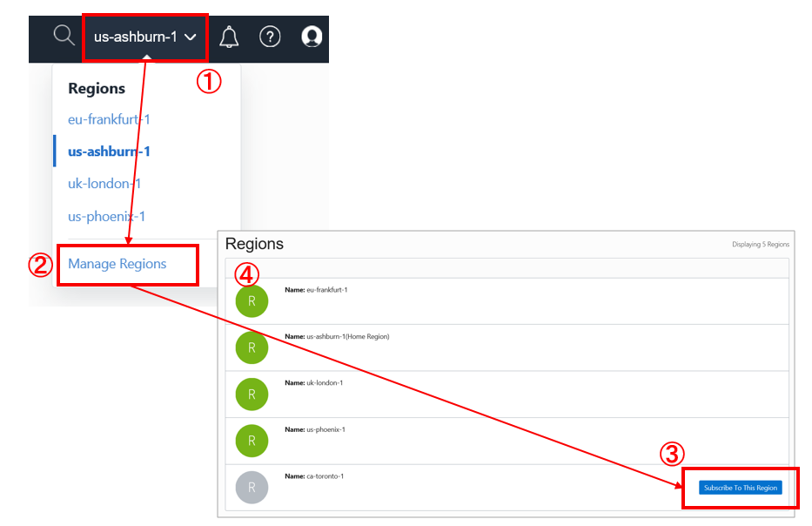The image size is (812, 526).
Task: Click the green us-phoenix-1 region icon
Action: (252, 441)
